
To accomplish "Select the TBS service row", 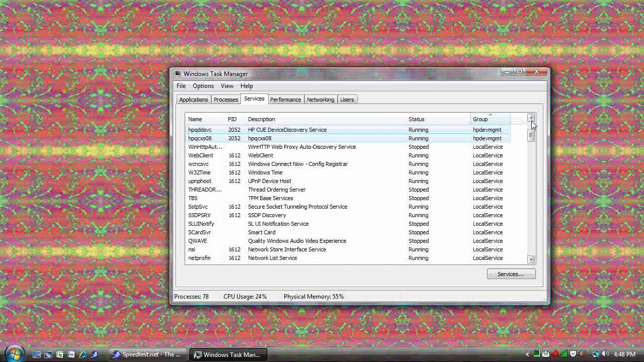I will click(x=348, y=198).
